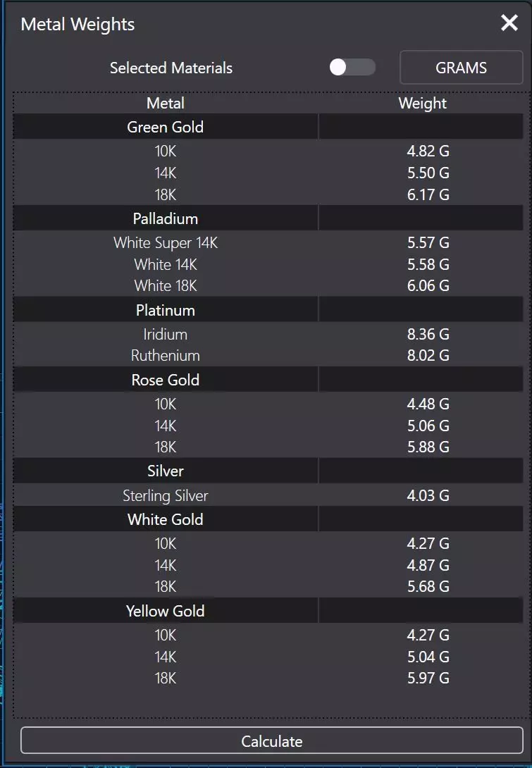This screenshot has height=768, width=532.
Task: Select the Green Gold group header
Action: [x=166, y=128]
